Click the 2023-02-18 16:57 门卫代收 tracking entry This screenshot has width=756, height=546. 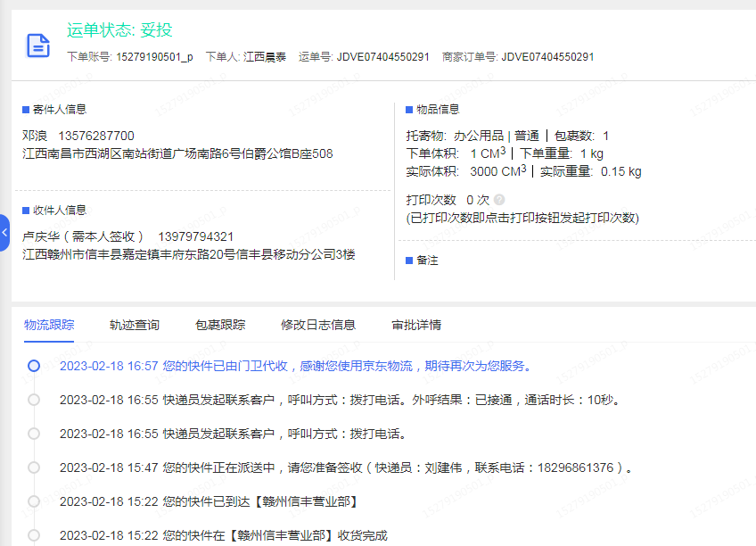(x=296, y=366)
